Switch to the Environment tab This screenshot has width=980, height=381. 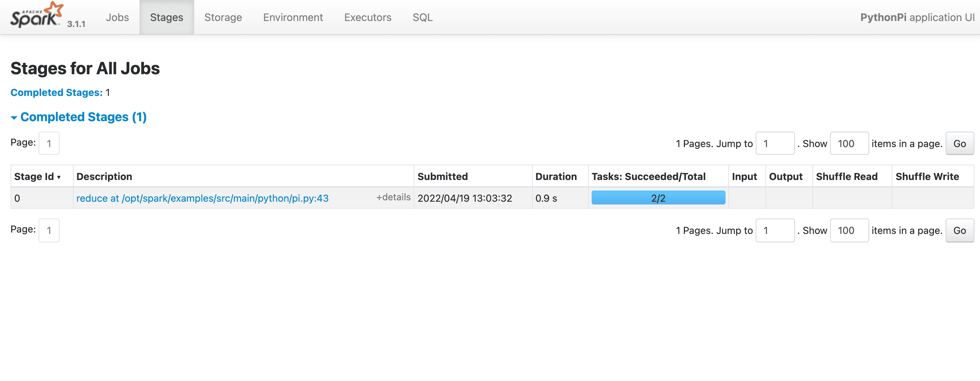coord(292,17)
